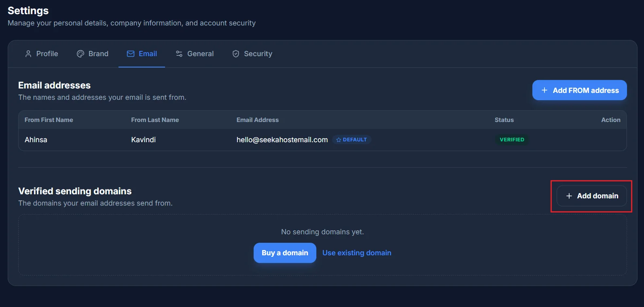The height and width of the screenshot is (307, 644).
Task: Click hello@seekahostemail.com email address
Action: [282, 140]
